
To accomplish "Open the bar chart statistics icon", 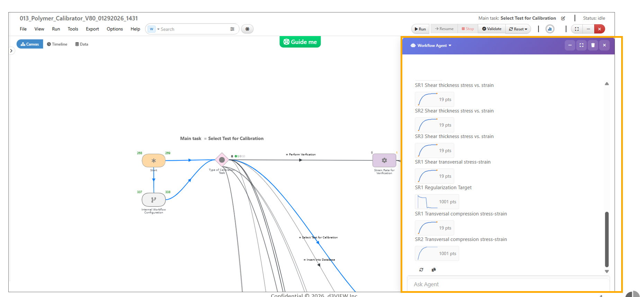I will [x=549, y=29].
